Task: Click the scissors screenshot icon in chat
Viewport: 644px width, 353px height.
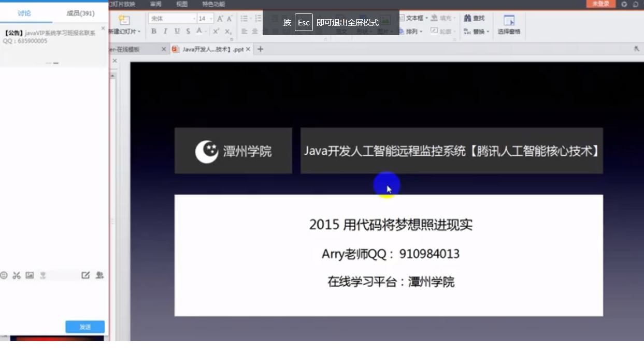Action: pyautogui.click(x=17, y=275)
